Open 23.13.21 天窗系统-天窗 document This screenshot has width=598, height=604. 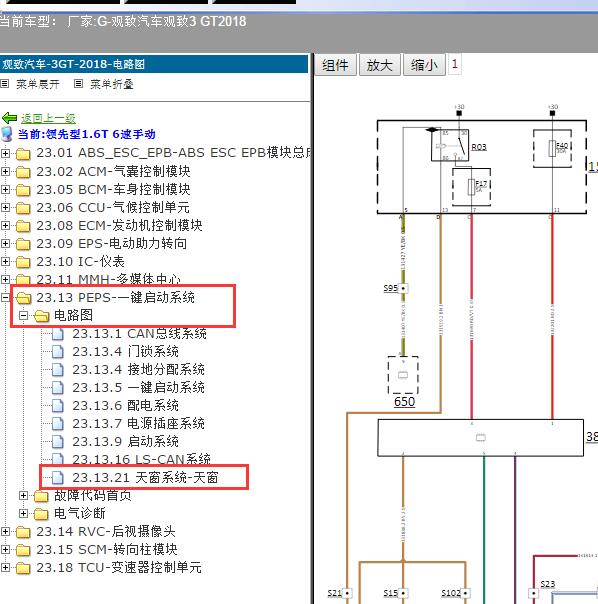click(x=146, y=478)
